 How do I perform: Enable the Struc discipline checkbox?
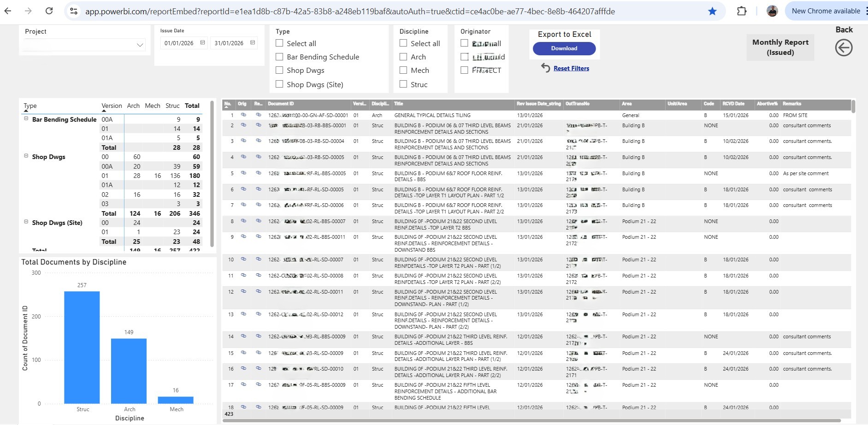click(403, 84)
